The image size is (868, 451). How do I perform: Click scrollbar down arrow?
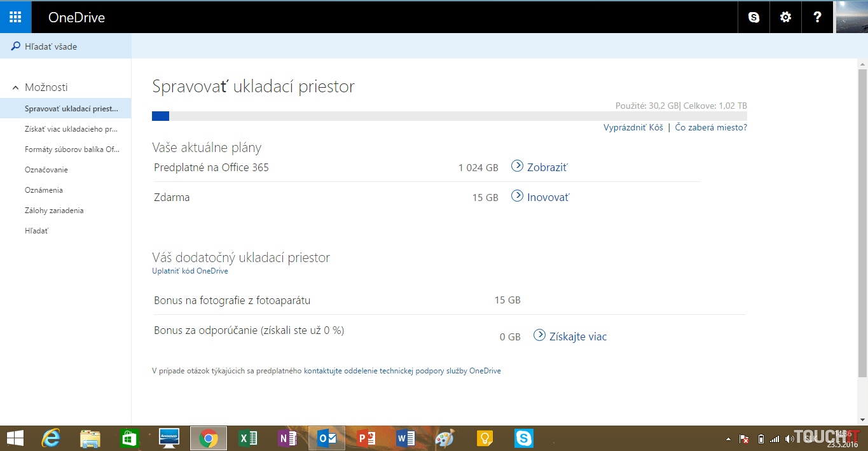pos(863,420)
